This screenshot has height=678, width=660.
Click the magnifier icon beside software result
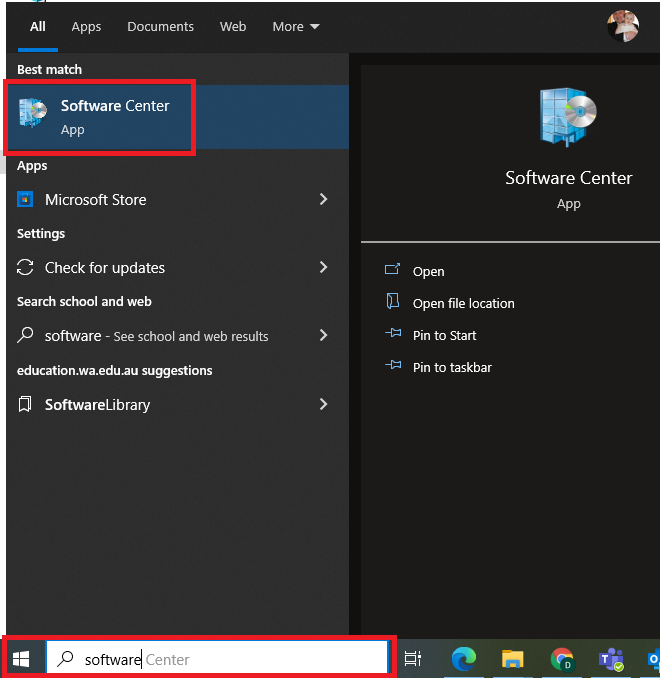pyautogui.click(x=25, y=335)
